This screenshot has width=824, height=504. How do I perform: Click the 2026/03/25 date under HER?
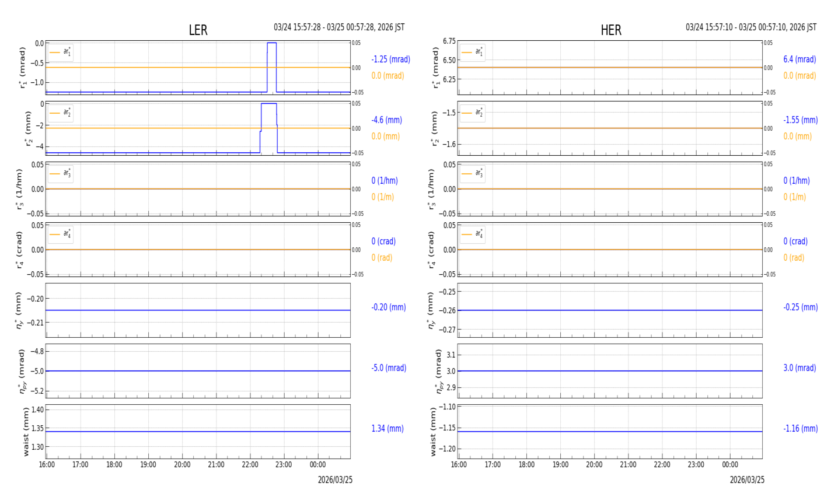click(747, 480)
